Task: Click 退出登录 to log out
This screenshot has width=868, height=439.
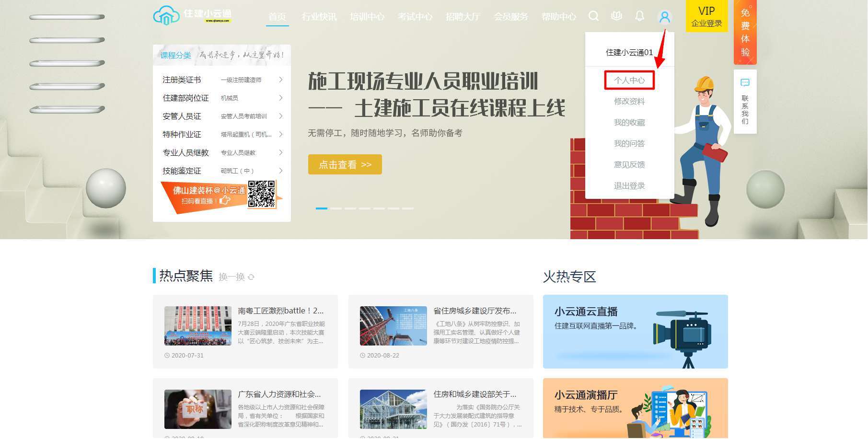Action: click(x=629, y=185)
